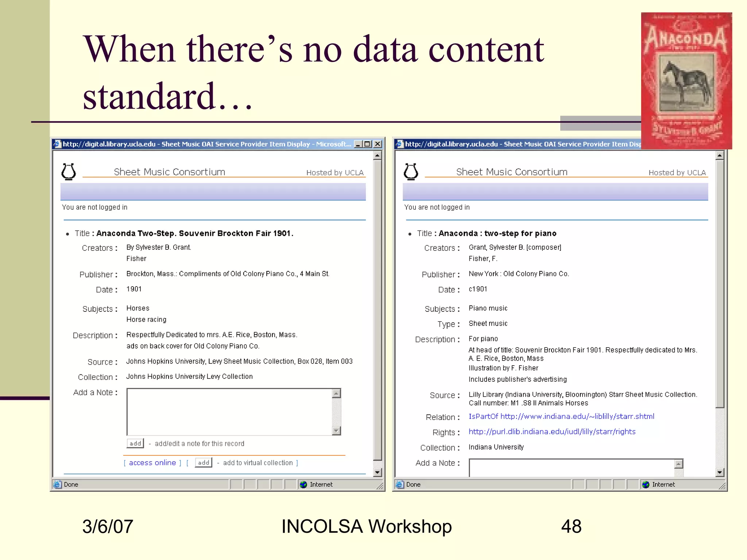The height and width of the screenshot is (560, 747).
Task: Click the lyre logo in left window
Action: pyautogui.click(x=69, y=171)
